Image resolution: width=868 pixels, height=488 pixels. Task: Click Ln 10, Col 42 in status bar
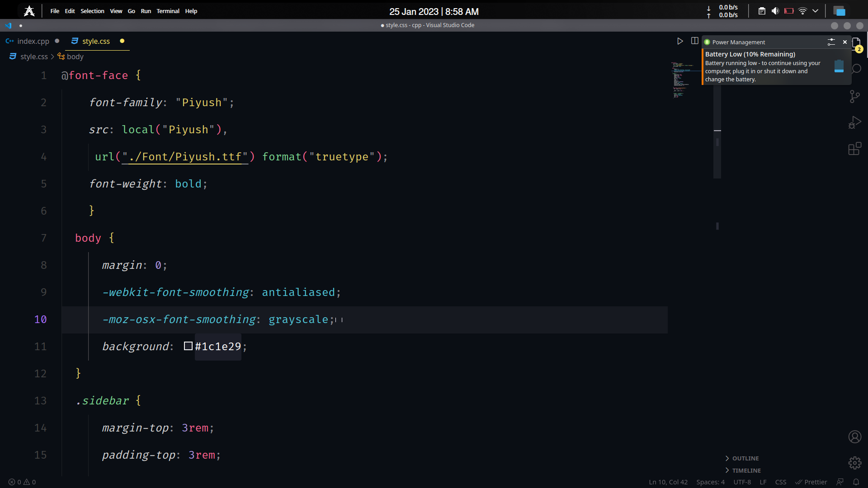(x=668, y=482)
